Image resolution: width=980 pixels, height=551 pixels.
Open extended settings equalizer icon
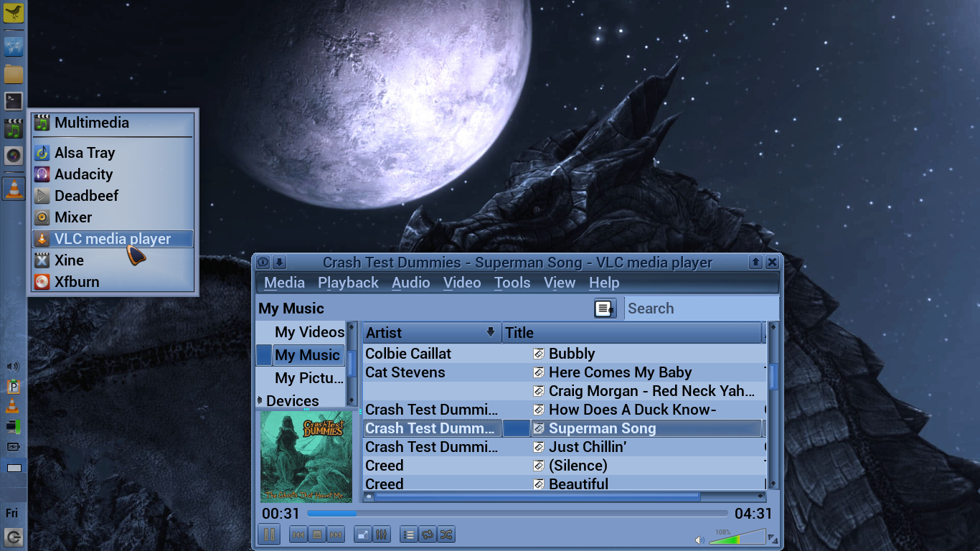[382, 534]
